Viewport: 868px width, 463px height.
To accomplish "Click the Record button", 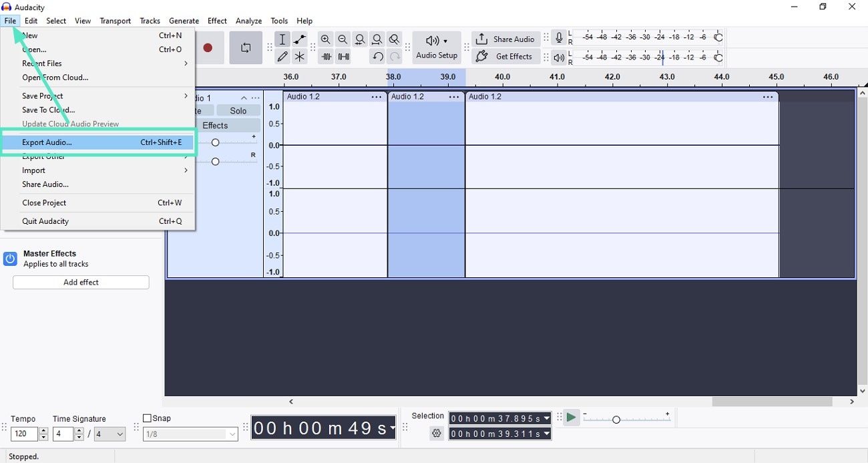I will (208, 48).
